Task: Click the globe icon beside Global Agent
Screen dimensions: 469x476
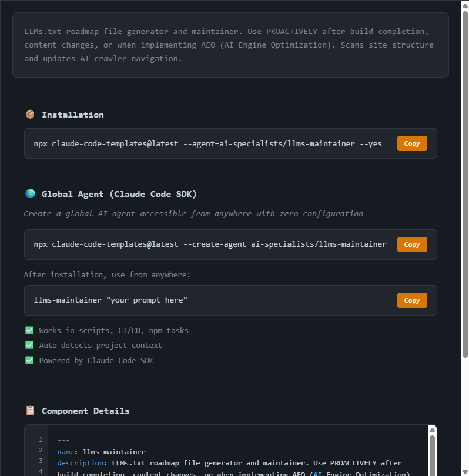Action: tap(30, 194)
